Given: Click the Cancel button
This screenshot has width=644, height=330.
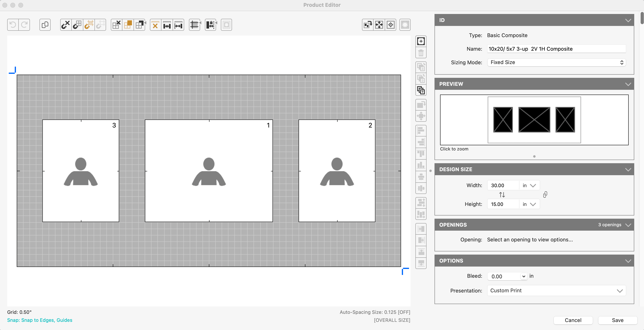Looking at the screenshot, I should point(573,320).
